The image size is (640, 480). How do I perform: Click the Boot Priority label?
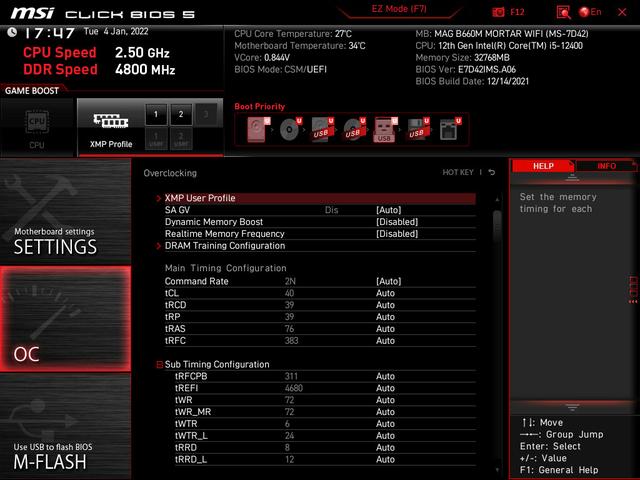[x=260, y=107]
